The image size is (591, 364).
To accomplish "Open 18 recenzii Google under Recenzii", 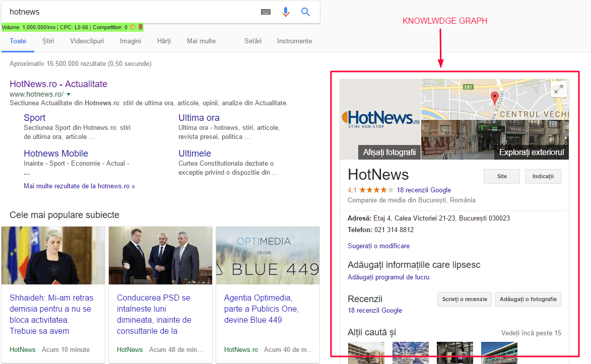I will pos(375,311).
